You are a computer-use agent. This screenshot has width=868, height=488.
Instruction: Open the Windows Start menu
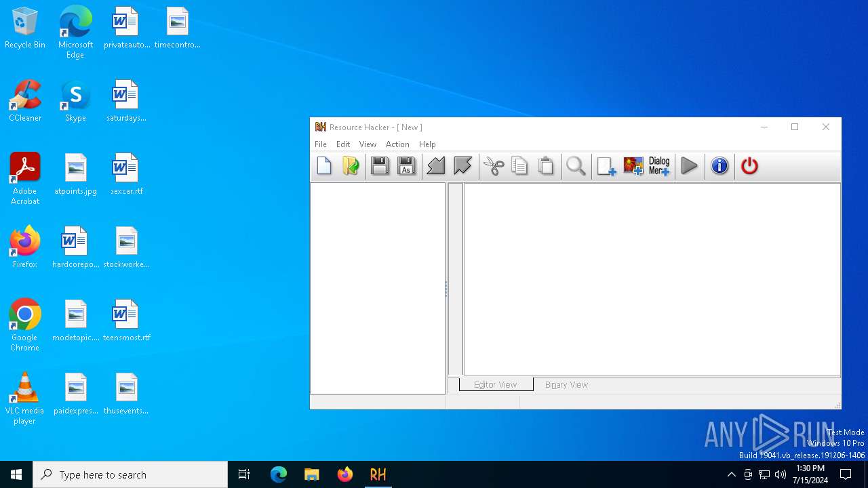[x=16, y=474]
